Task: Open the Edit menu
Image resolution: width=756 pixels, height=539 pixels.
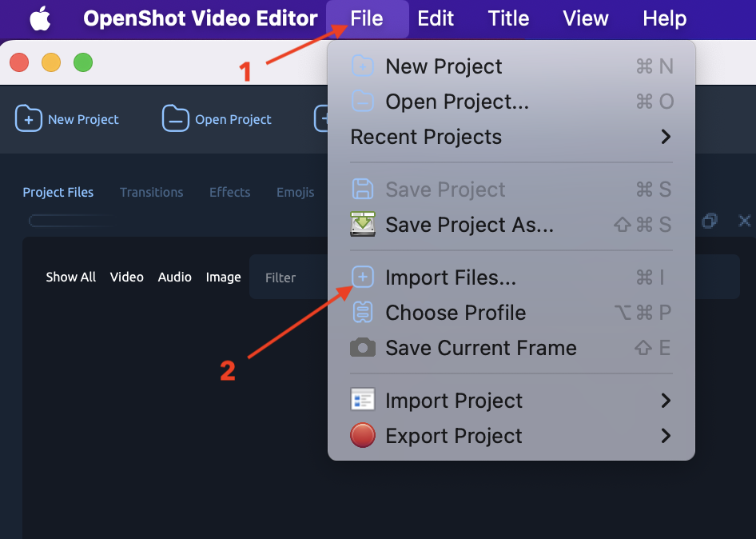Action: pyautogui.click(x=436, y=19)
